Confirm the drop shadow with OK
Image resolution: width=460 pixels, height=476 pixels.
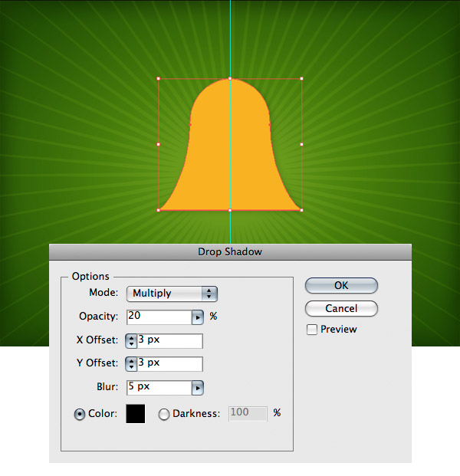tap(341, 286)
